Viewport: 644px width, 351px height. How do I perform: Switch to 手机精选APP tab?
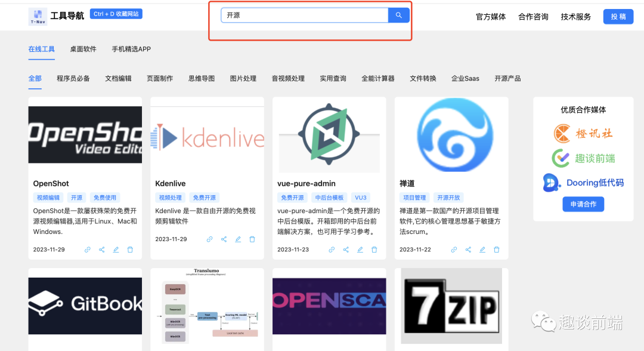coord(131,49)
